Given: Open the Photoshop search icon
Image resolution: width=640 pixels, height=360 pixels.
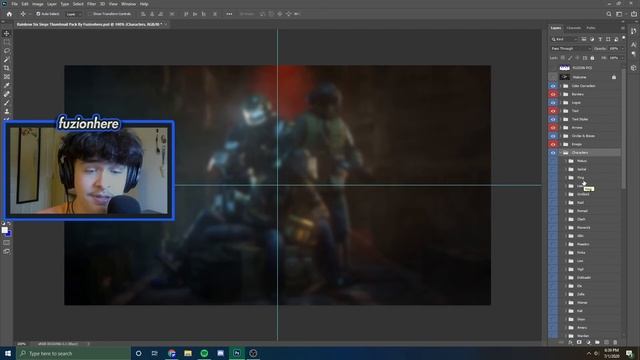Looking at the screenshot, I should click(x=609, y=14).
